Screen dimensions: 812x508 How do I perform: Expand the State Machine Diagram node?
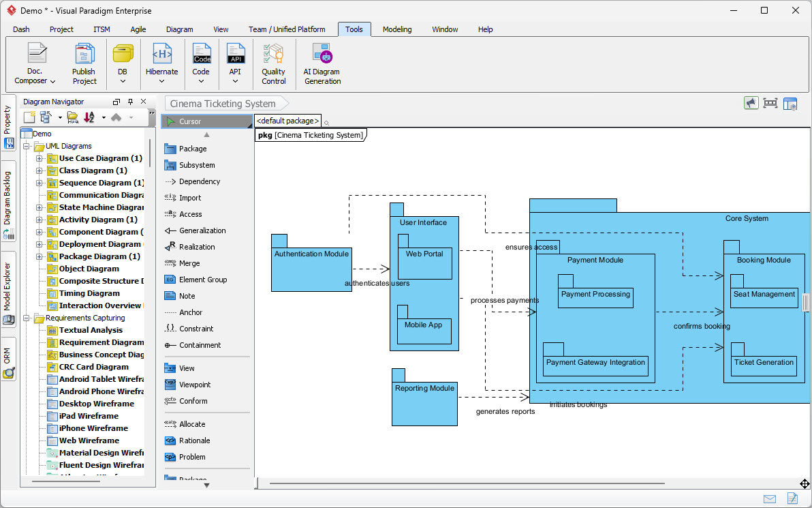click(40, 207)
